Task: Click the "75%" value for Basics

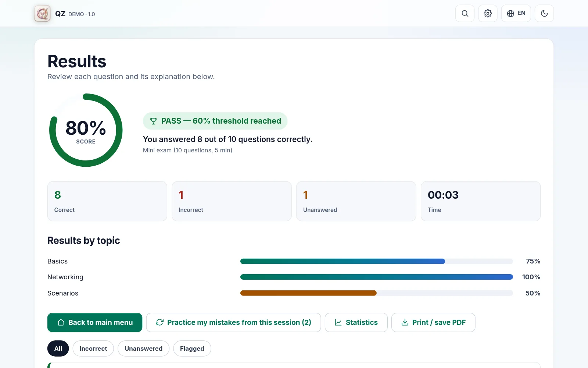Action: click(533, 261)
